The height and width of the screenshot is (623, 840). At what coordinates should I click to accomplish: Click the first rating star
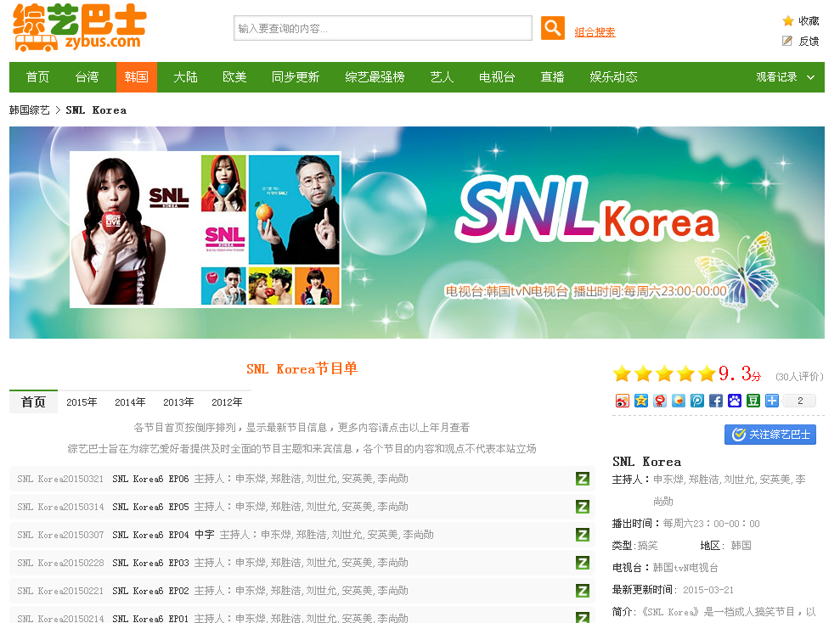[x=622, y=373]
